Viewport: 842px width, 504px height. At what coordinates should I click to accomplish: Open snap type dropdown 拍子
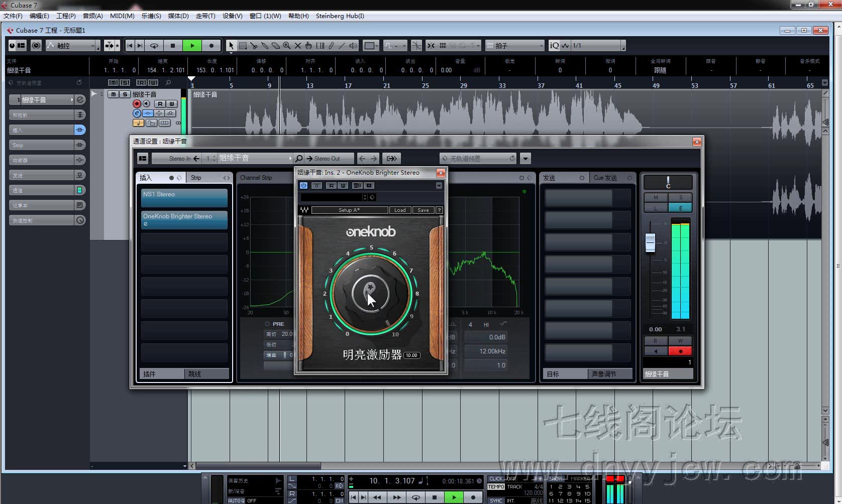click(515, 46)
